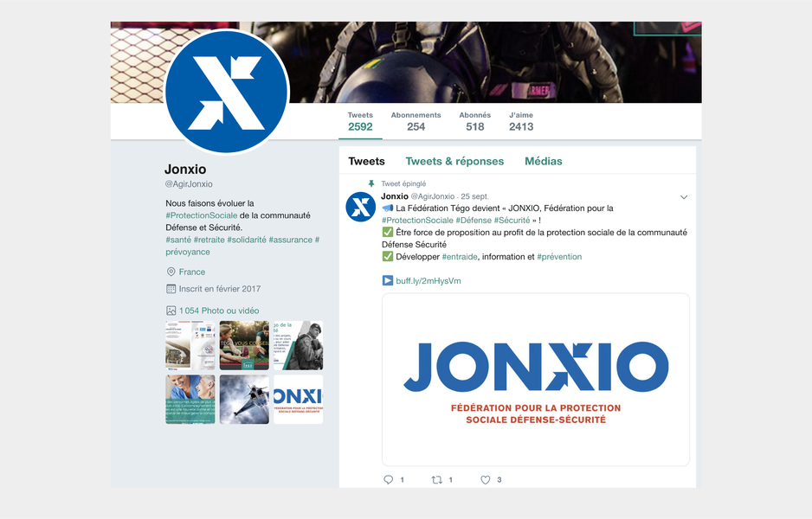Open the Tweets 2592 counter
The width and height of the screenshot is (812, 519).
pyautogui.click(x=360, y=122)
